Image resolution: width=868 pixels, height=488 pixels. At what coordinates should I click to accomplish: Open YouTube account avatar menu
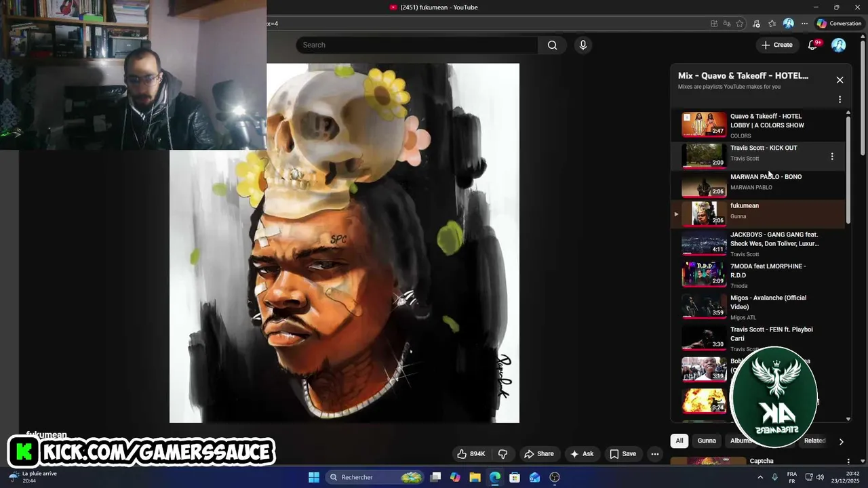(x=839, y=45)
